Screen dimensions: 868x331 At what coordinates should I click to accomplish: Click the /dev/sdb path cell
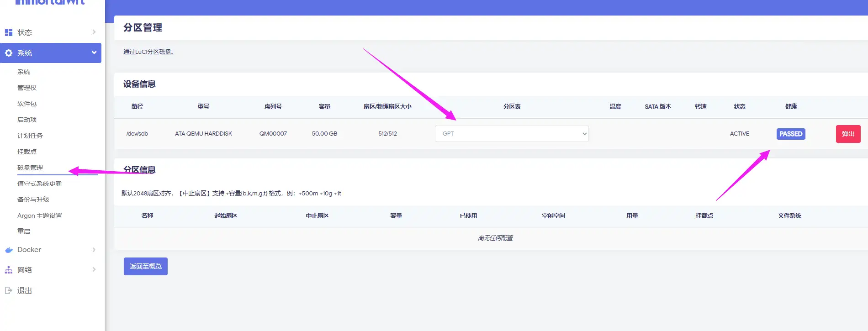point(138,134)
